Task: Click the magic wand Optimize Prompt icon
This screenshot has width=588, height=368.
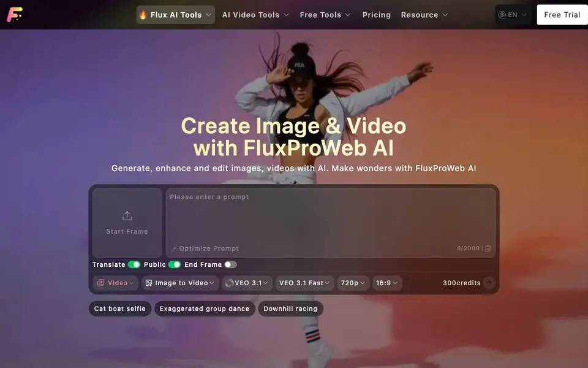Action: [175, 248]
